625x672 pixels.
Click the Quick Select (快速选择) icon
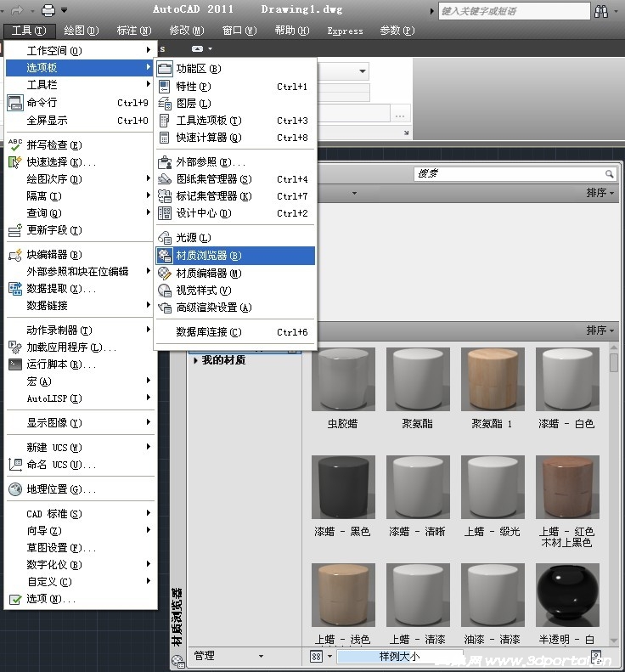[x=15, y=162]
